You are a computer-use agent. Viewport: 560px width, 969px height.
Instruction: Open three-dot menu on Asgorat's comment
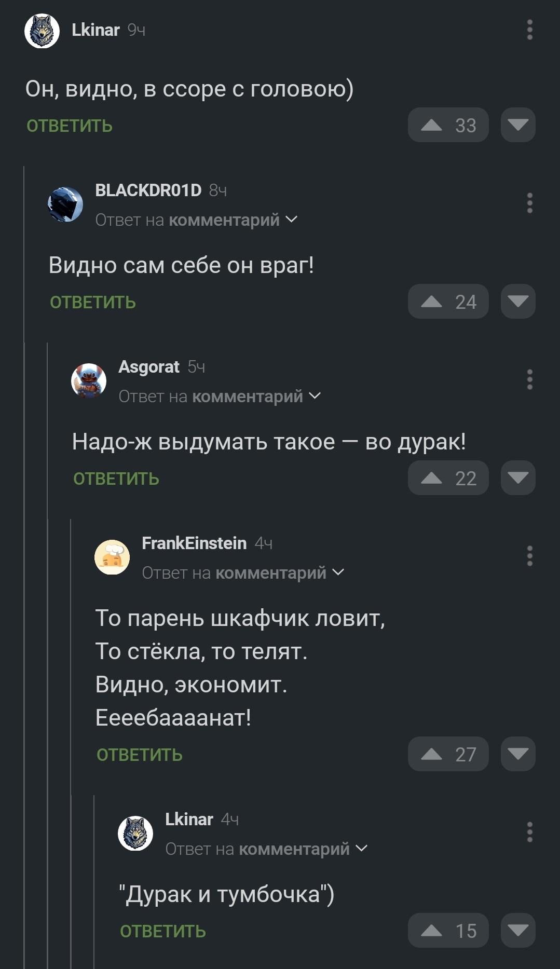pos(529,379)
